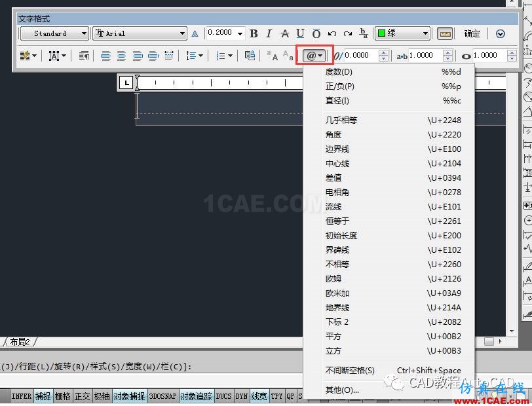
Task: Convert text to lowercase
Action: [288, 55]
